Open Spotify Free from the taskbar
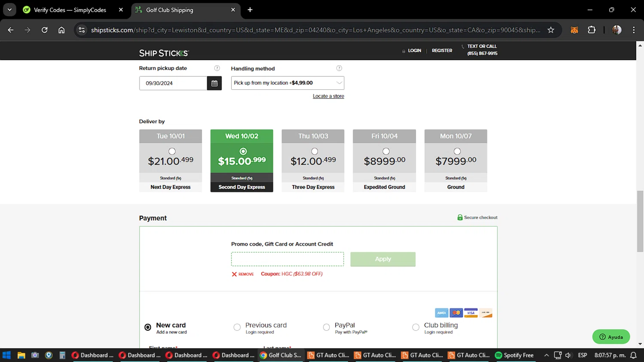Screen dimensions: 644x362 point(514,355)
